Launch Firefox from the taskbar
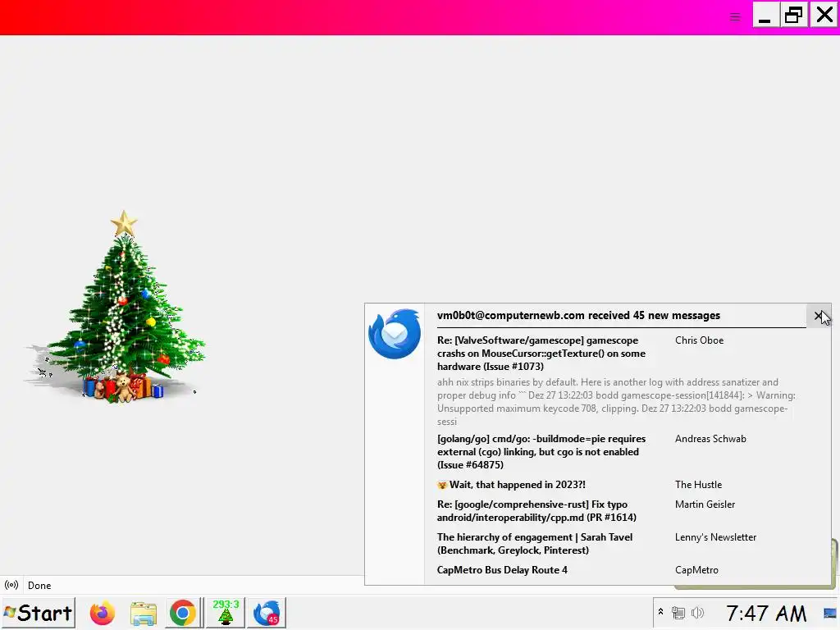 [x=103, y=614]
